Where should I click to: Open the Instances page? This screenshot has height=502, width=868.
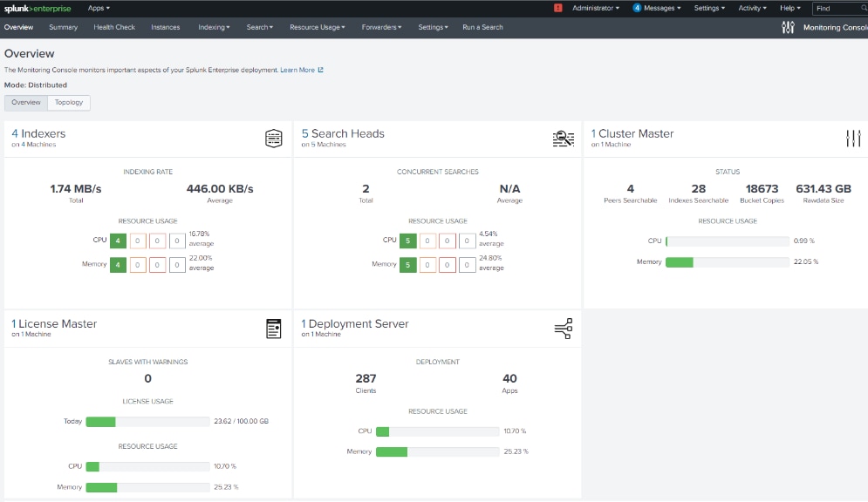(x=166, y=27)
